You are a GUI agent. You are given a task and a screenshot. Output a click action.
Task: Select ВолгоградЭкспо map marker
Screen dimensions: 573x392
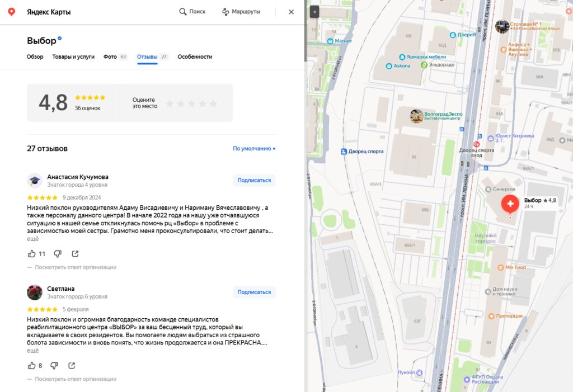coord(416,116)
